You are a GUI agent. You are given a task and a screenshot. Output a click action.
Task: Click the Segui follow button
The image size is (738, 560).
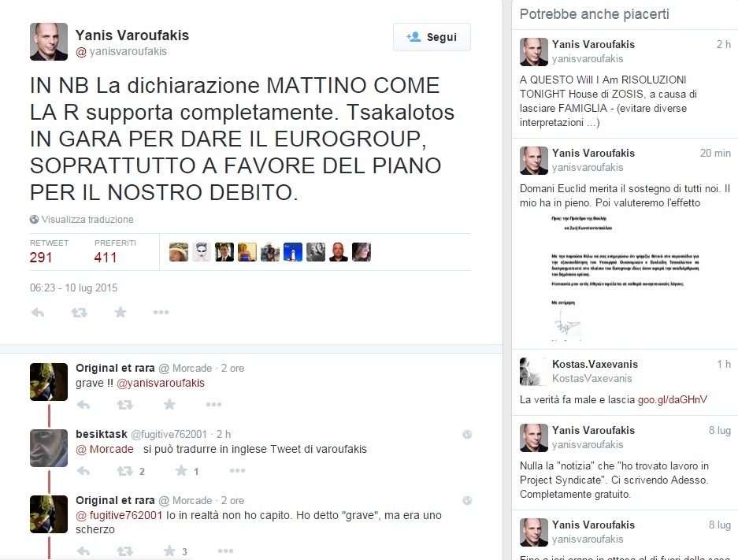click(x=432, y=37)
